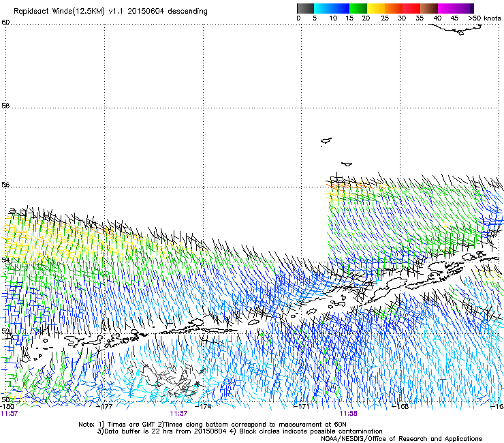Click the purple 11:58 time label
Screen dimensions: 504x443
(x=349, y=414)
